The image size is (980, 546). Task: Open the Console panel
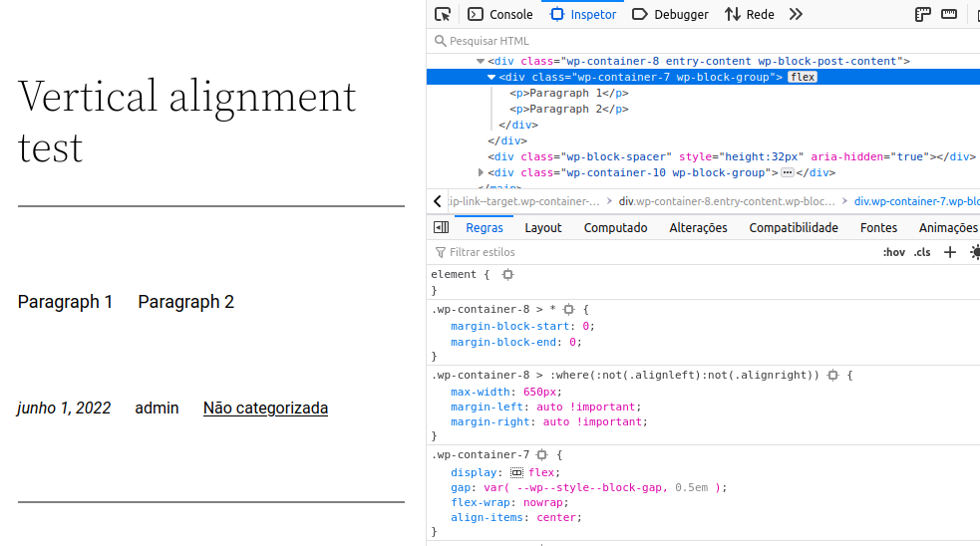point(500,14)
